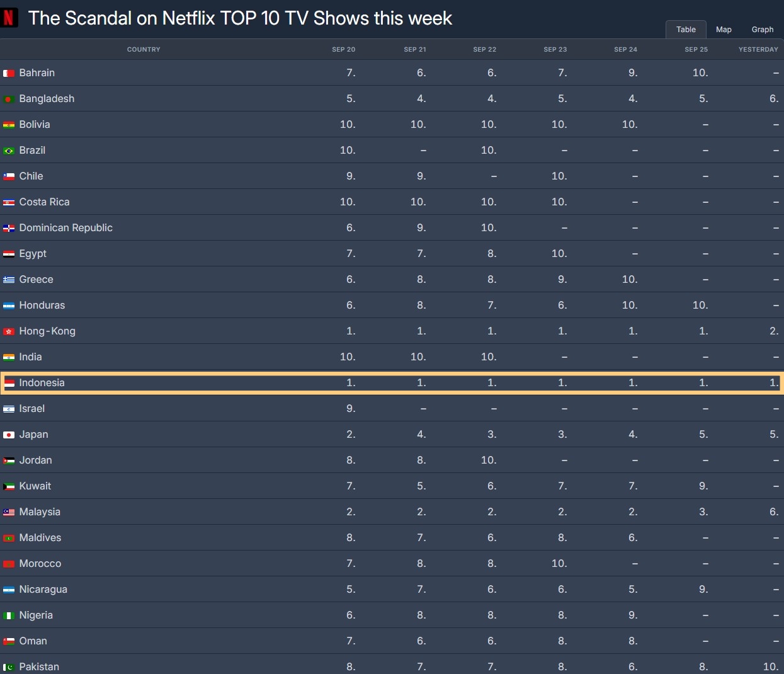
Task: Click Hong-Kong's YESTERDAY rank '2.'
Action: click(x=774, y=331)
